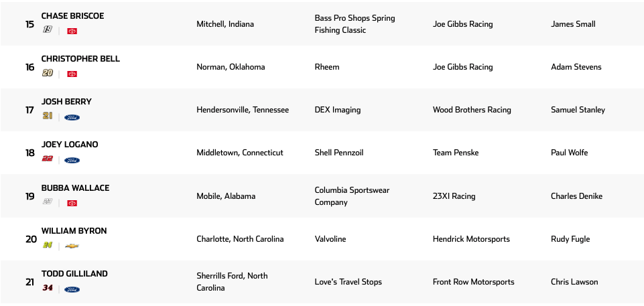644x306 pixels.
Task: Click Ford logo under Josh Berry
Action: [x=72, y=117]
